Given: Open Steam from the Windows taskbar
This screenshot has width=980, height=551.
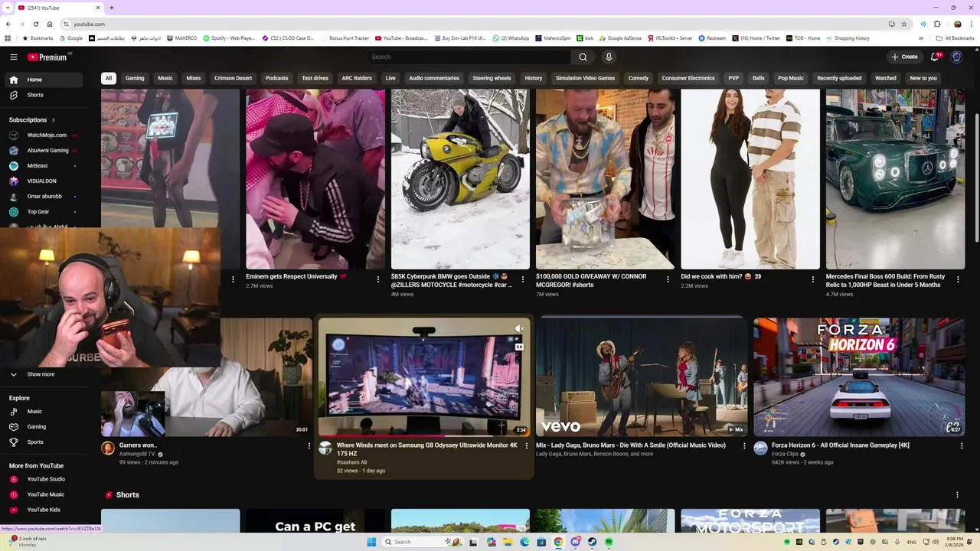Looking at the screenshot, I should coord(592,542).
